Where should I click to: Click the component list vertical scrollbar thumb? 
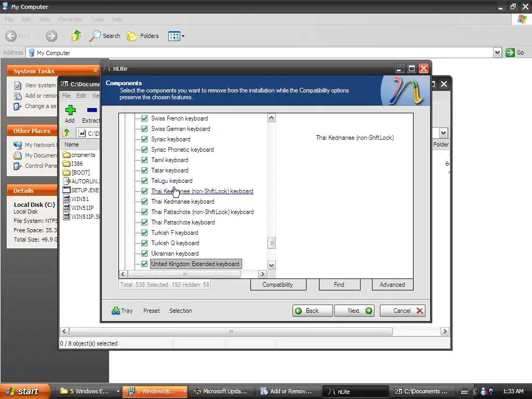click(x=271, y=243)
